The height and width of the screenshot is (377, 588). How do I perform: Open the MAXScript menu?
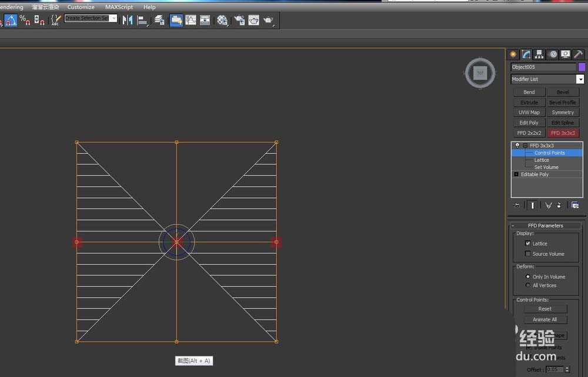click(119, 7)
